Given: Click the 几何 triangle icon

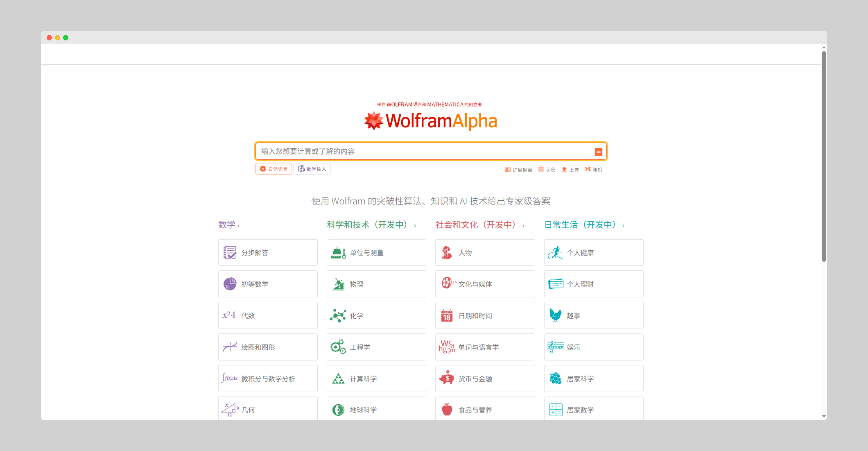Looking at the screenshot, I should (230, 410).
